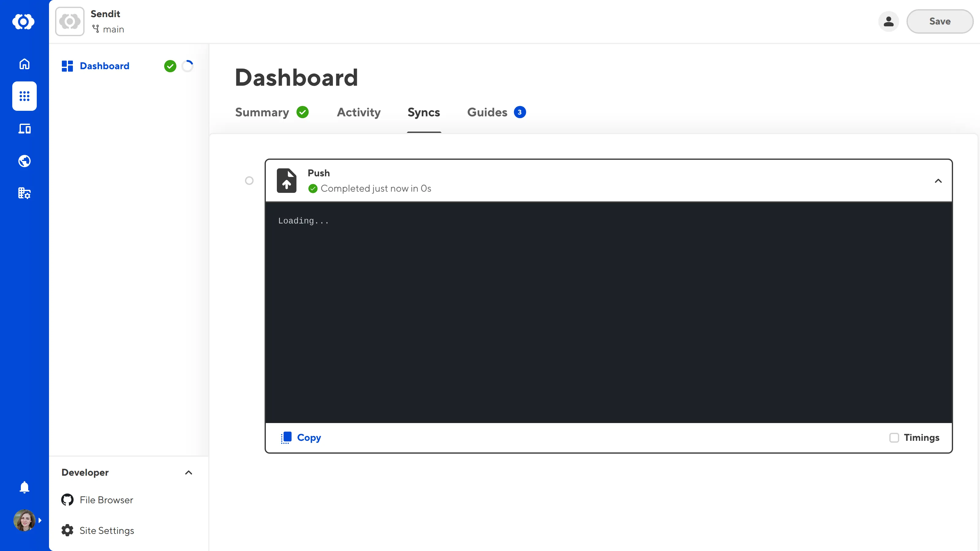This screenshot has height=551, width=980.
Task: Copy the Push log output
Action: point(301,438)
